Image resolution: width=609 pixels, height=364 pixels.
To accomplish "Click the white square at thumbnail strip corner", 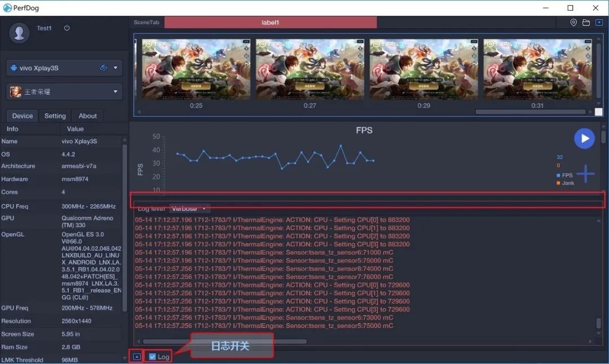I will tap(598, 112).
